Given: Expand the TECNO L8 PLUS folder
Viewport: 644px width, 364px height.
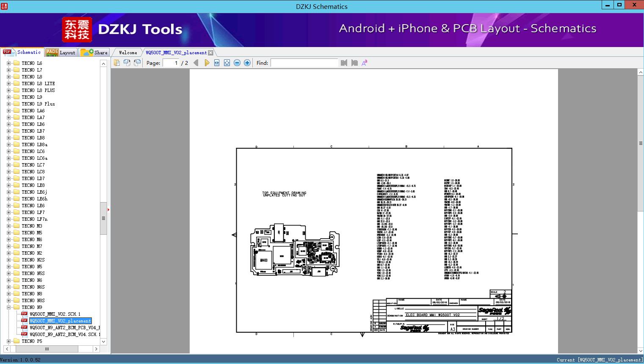Looking at the screenshot, I should click(x=8, y=90).
